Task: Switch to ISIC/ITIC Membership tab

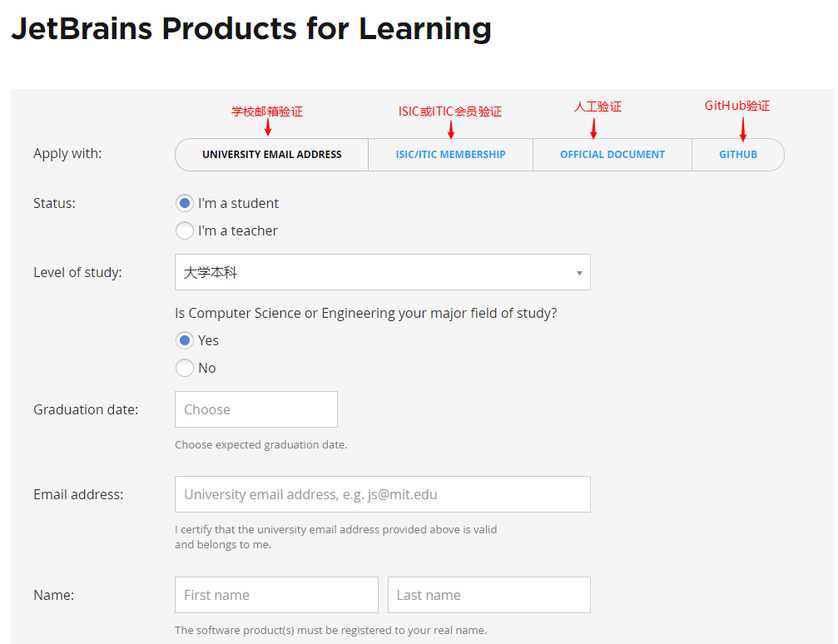Action: [x=450, y=155]
